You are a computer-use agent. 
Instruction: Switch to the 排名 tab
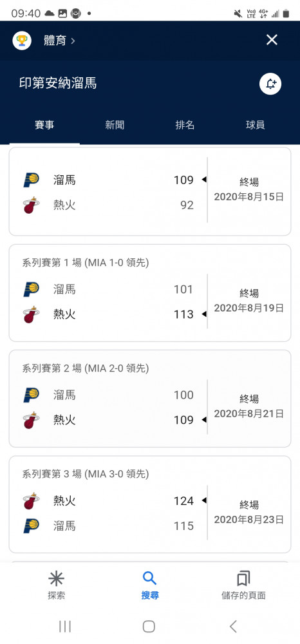pos(185,126)
